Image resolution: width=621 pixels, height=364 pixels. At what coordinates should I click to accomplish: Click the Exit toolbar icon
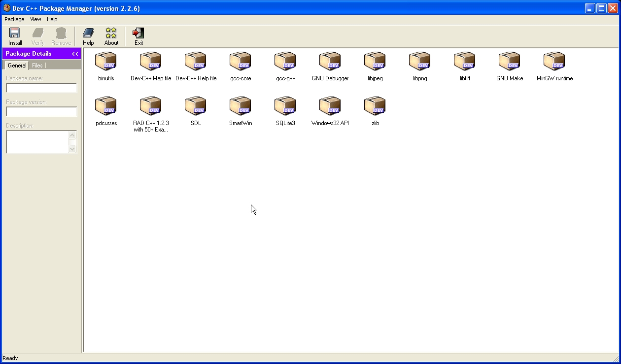[139, 36]
